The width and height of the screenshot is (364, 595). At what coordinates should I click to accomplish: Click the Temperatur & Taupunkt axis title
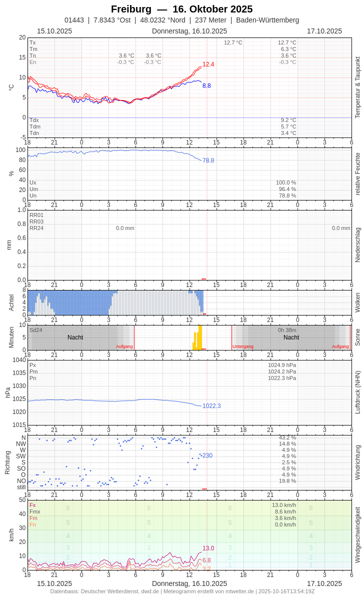[357, 87]
